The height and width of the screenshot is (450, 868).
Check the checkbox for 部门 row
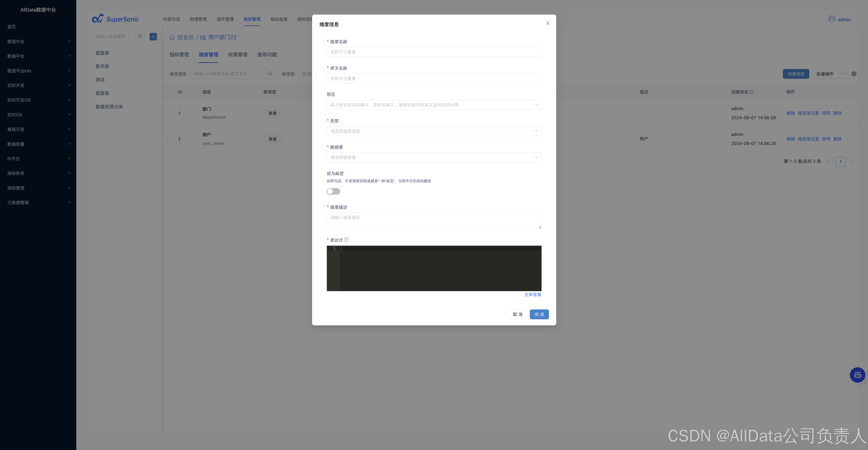click(x=168, y=113)
